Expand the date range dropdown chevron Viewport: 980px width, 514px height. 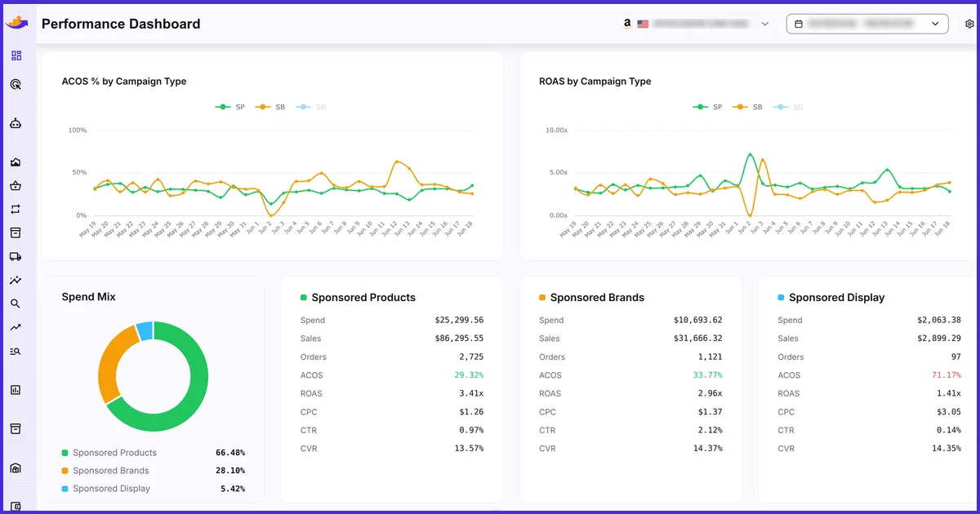click(x=935, y=24)
